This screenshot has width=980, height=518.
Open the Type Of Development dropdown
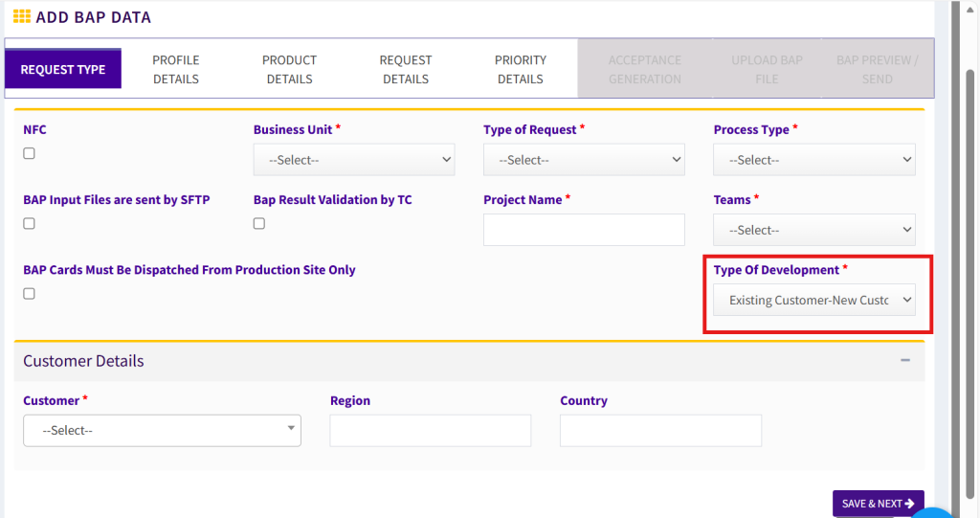coord(813,300)
